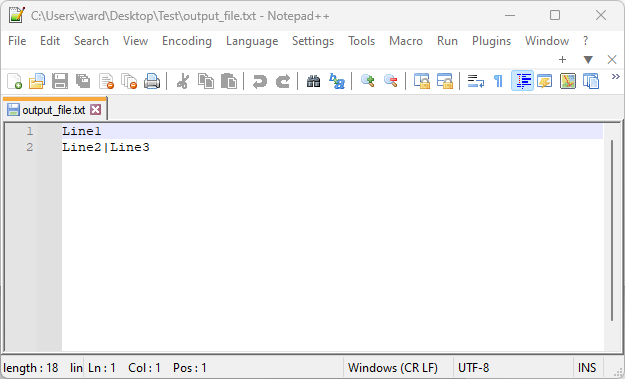Click Ln : 1 in status bar
Image resolution: width=625 pixels, height=379 pixels.
(102, 367)
